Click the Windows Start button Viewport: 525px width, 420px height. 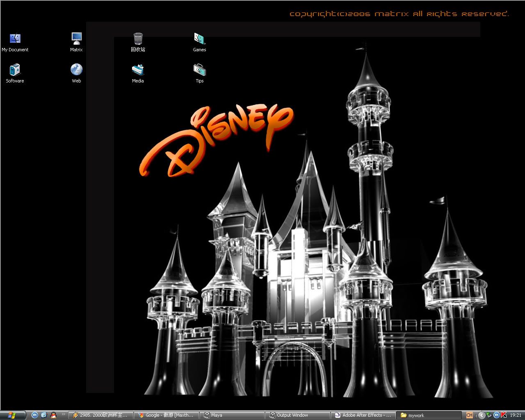tap(13, 415)
